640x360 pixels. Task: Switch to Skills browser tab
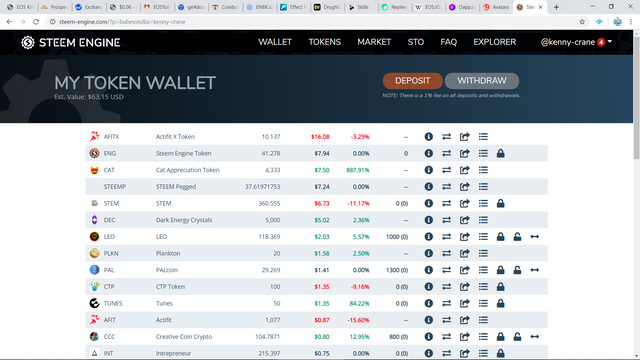(x=361, y=7)
